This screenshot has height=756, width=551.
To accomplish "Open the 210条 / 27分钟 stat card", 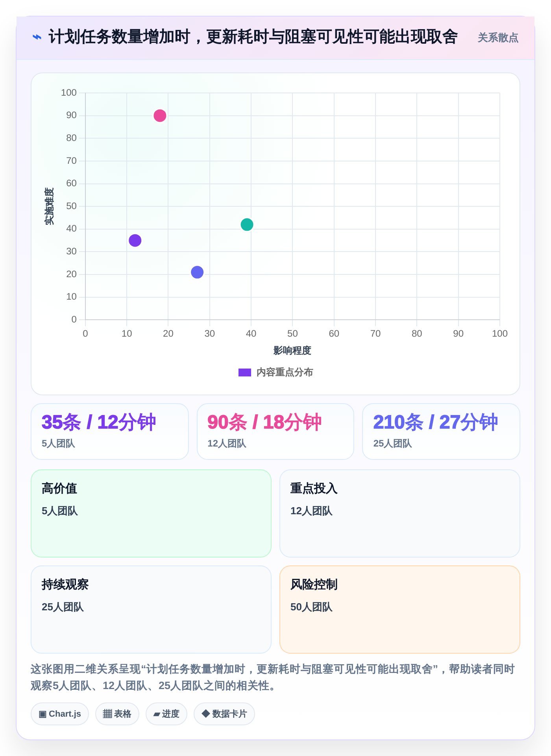I will click(x=441, y=432).
